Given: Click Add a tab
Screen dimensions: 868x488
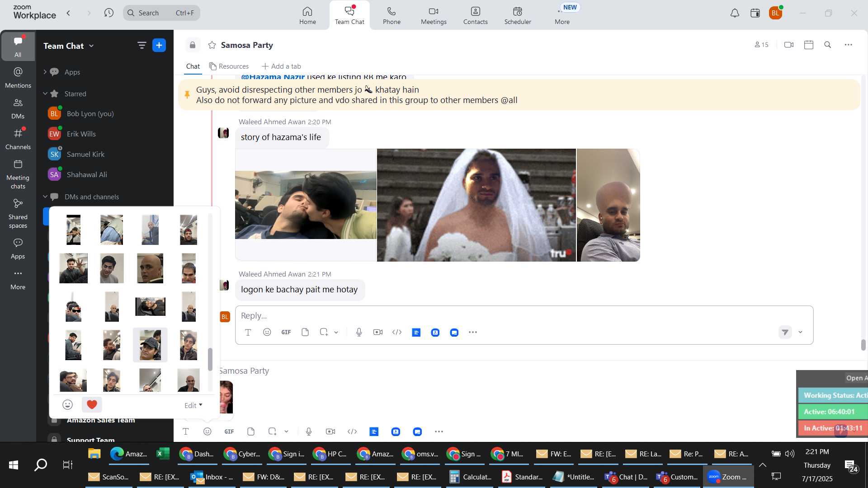Looking at the screenshot, I should pyautogui.click(x=281, y=66).
